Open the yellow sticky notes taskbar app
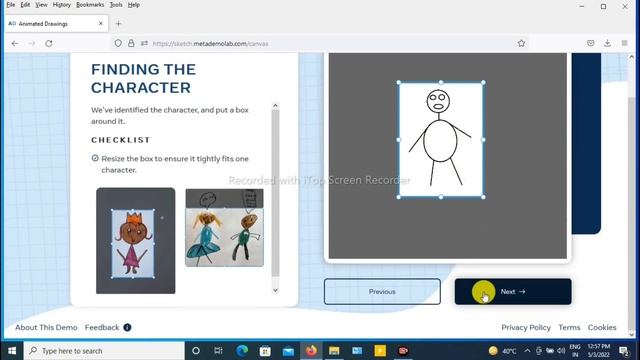 [380, 351]
